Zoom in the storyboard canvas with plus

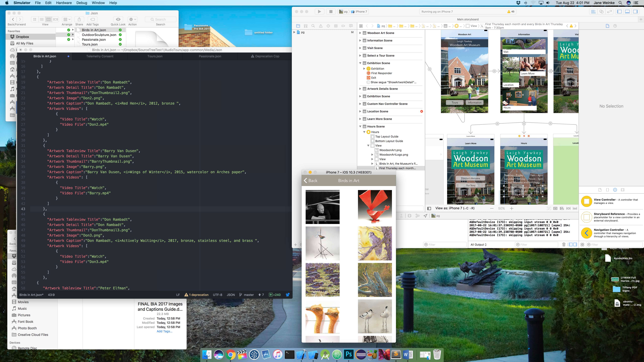(512, 208)
